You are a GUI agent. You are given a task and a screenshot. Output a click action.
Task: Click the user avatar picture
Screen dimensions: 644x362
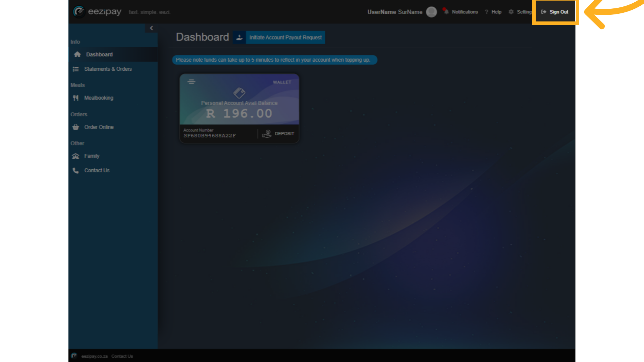431,12
